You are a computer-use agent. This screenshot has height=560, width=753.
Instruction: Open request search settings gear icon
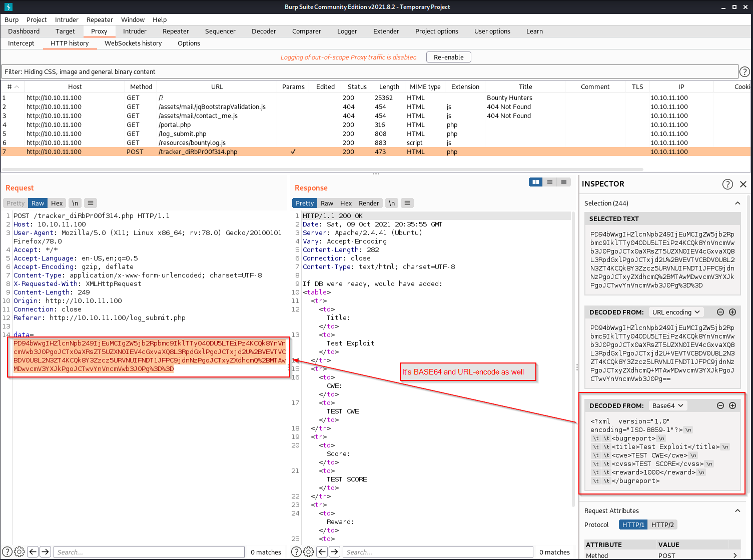click(x=20, y=552)
